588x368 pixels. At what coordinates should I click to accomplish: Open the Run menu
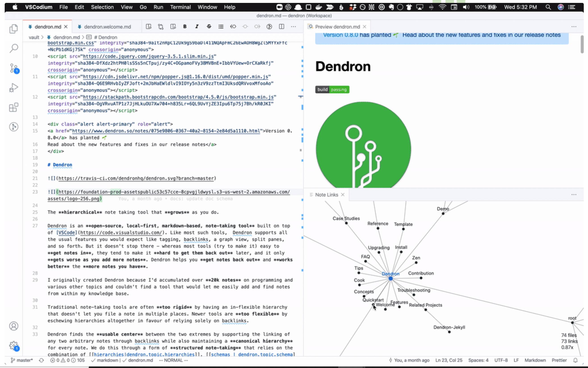158,7
